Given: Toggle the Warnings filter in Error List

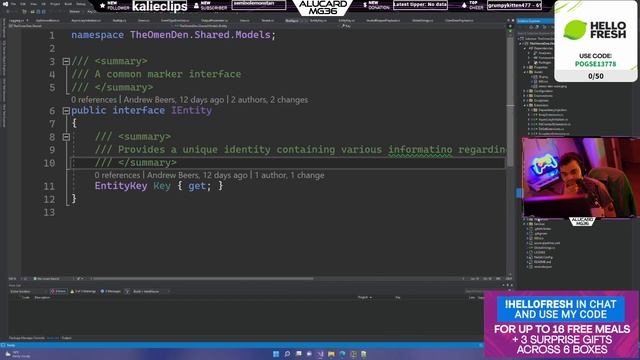Looking at the screenshot, I should pos(83,291).
